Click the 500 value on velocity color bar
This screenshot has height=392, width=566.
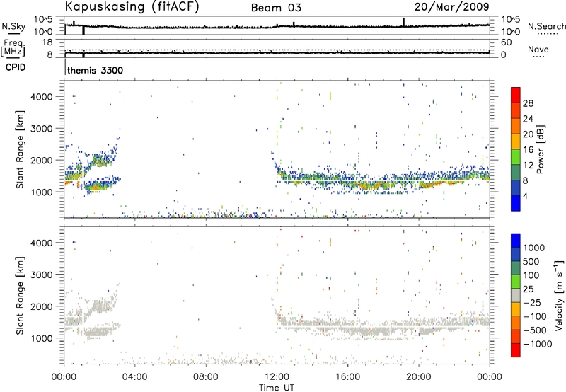coord(531,261)
